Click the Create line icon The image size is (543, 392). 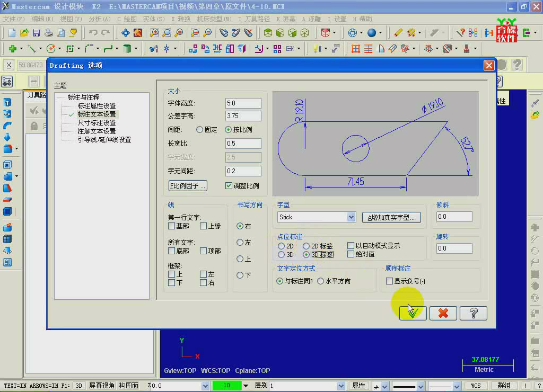pos(31,49)
